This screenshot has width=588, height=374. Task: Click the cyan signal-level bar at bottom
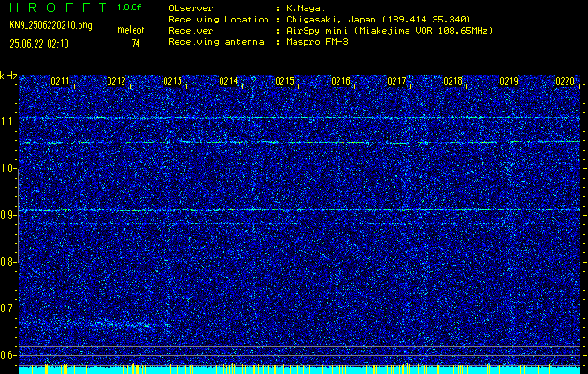pos(299,370)
